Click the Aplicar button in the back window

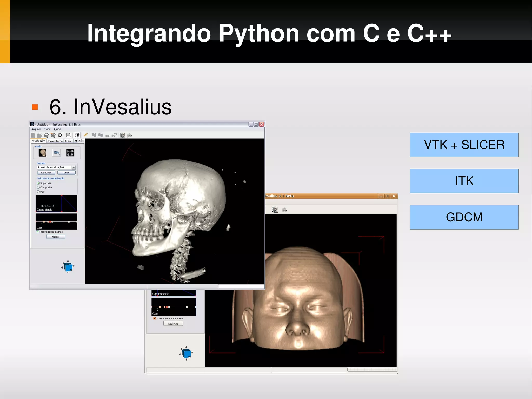173,324
